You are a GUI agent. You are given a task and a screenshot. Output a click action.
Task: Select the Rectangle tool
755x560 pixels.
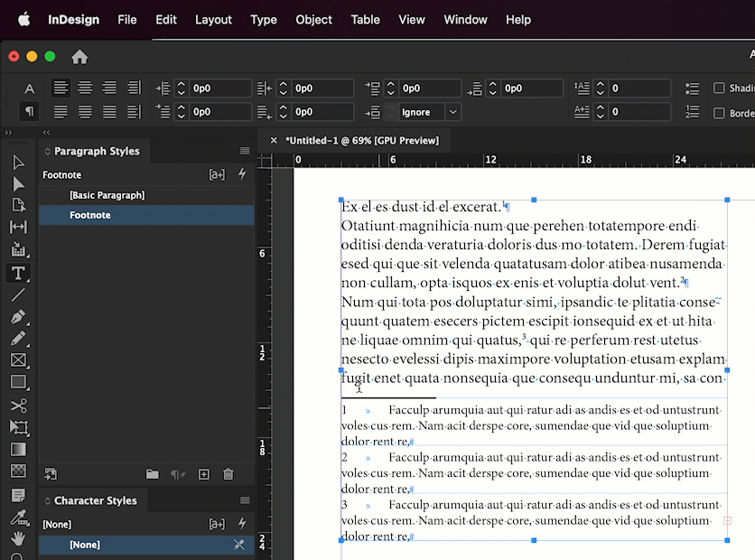(x=18, y=382)
